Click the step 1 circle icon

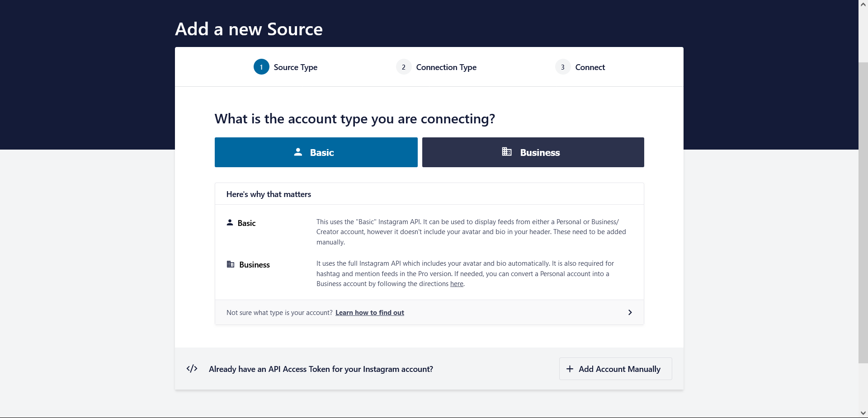(x=261, y=67)
